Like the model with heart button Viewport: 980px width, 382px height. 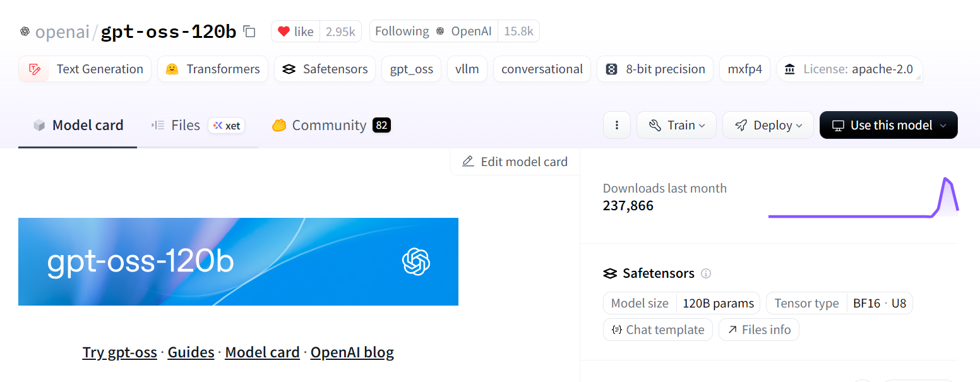pos(296,32)
